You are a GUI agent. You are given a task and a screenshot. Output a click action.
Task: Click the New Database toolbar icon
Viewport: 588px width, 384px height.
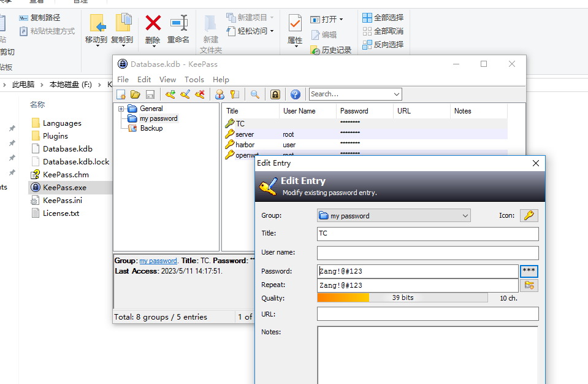point(121,94)
